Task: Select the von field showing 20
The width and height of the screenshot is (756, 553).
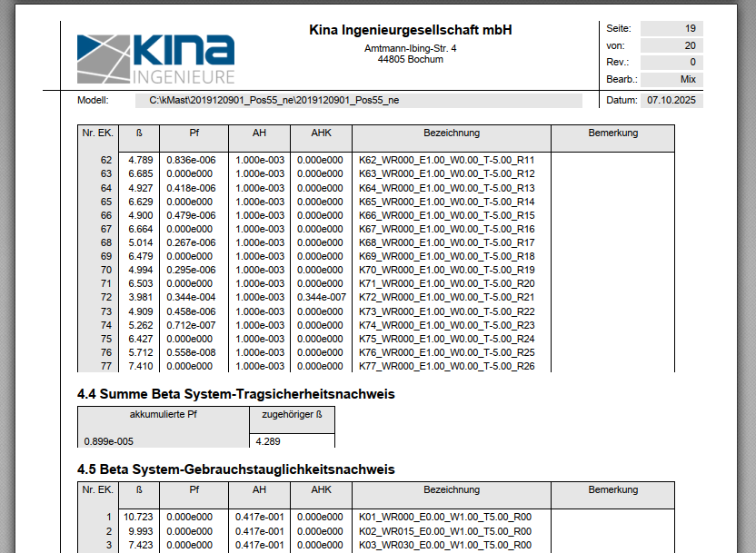Action: click(x=671, y=45)
